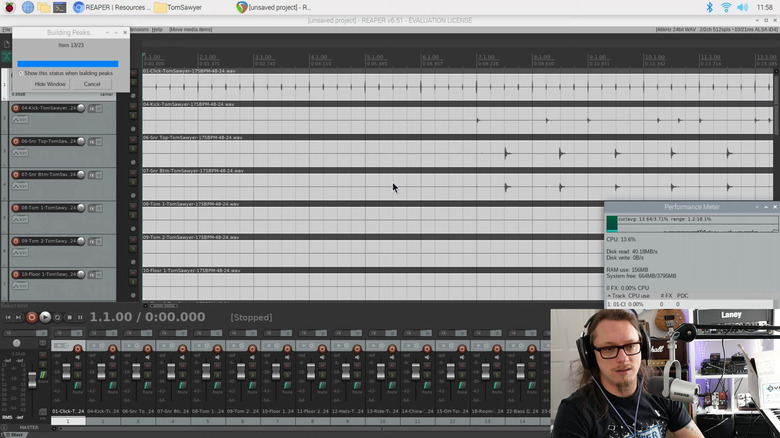Toggle monitoring speaker on 01-Click mixer strip

coord(78,357)
